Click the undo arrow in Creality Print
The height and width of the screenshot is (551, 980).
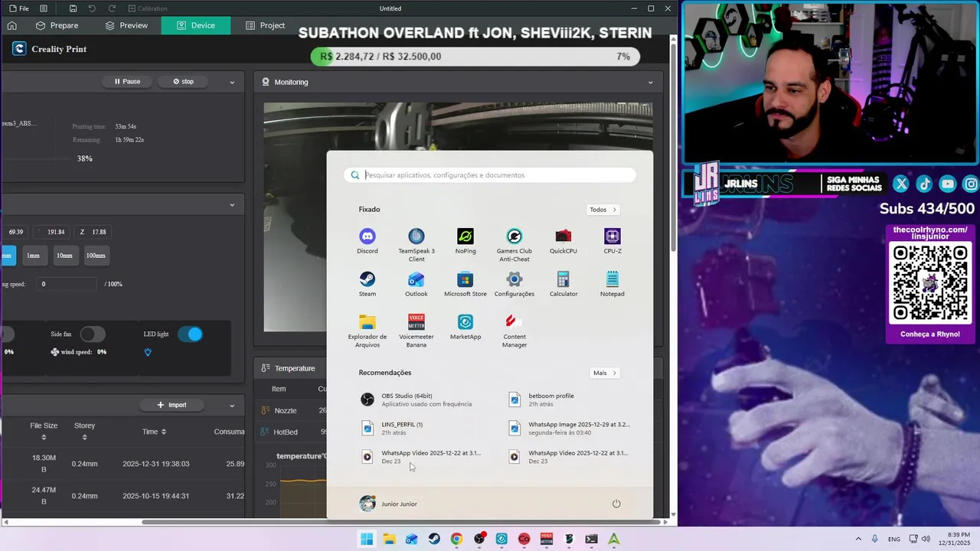92,8
